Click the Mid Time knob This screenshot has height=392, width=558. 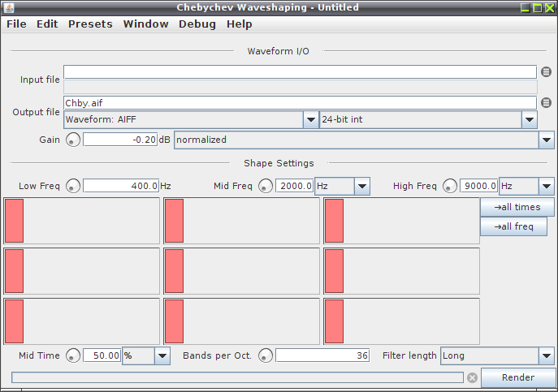pos(73,355)
